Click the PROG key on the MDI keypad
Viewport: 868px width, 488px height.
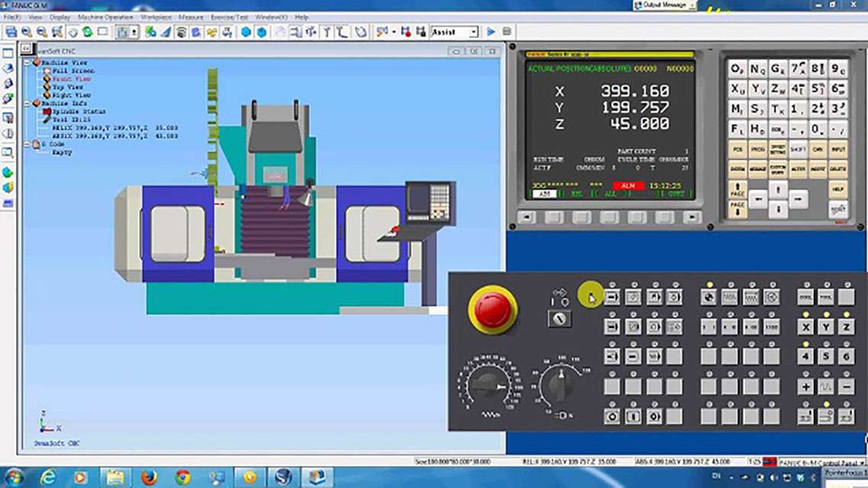[757, 149]
